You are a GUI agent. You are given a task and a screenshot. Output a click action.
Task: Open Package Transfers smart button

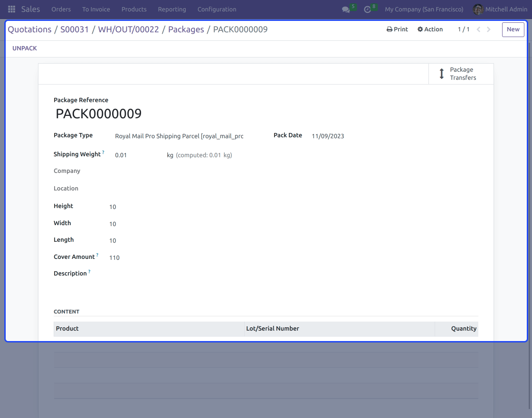(461, 74)
